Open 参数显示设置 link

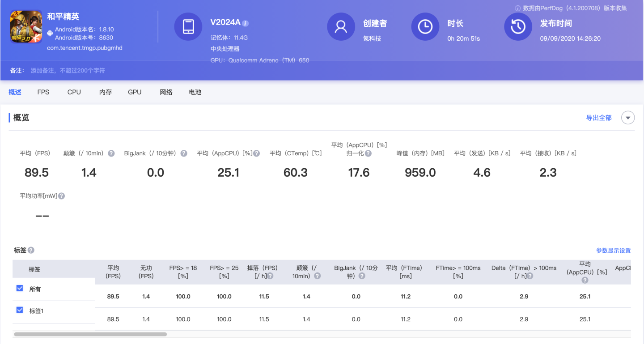[x=613, y=251]
